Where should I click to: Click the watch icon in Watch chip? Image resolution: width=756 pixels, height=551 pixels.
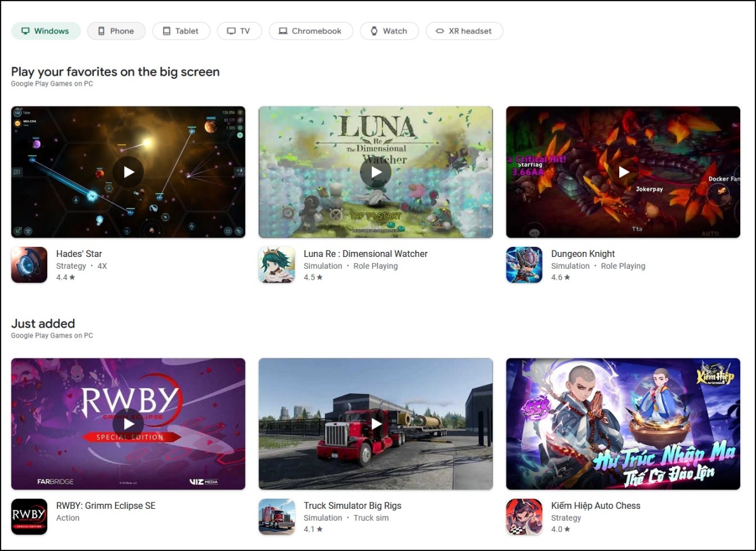point(374,31)
